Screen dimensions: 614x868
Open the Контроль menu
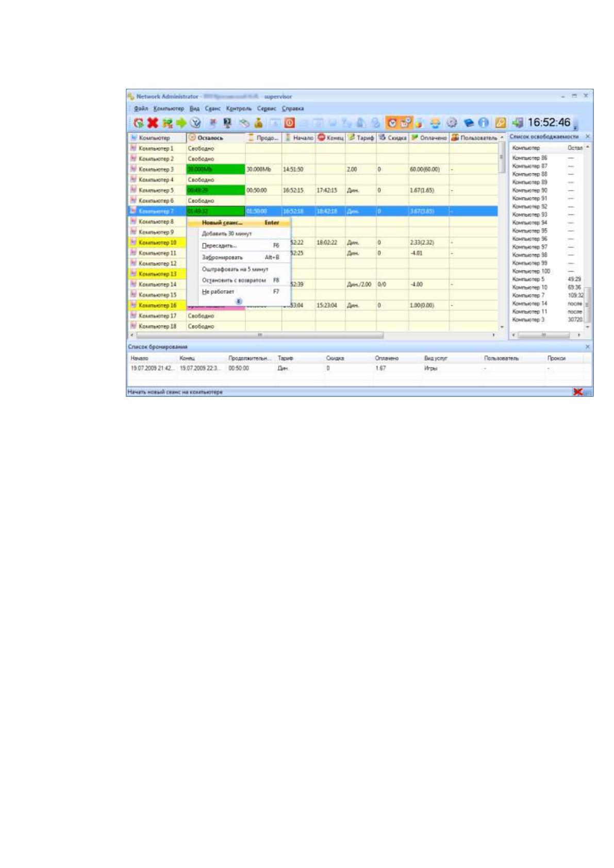(x=239, y=109)
